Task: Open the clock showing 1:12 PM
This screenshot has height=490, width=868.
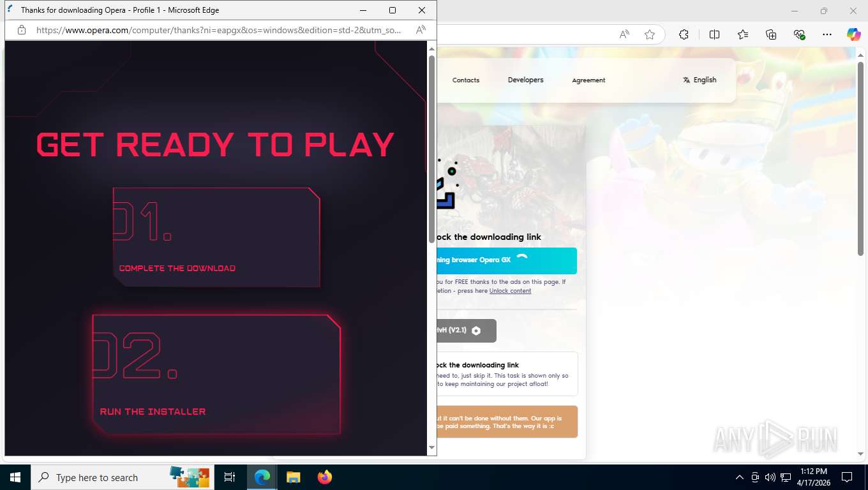Action: (812, 477)
